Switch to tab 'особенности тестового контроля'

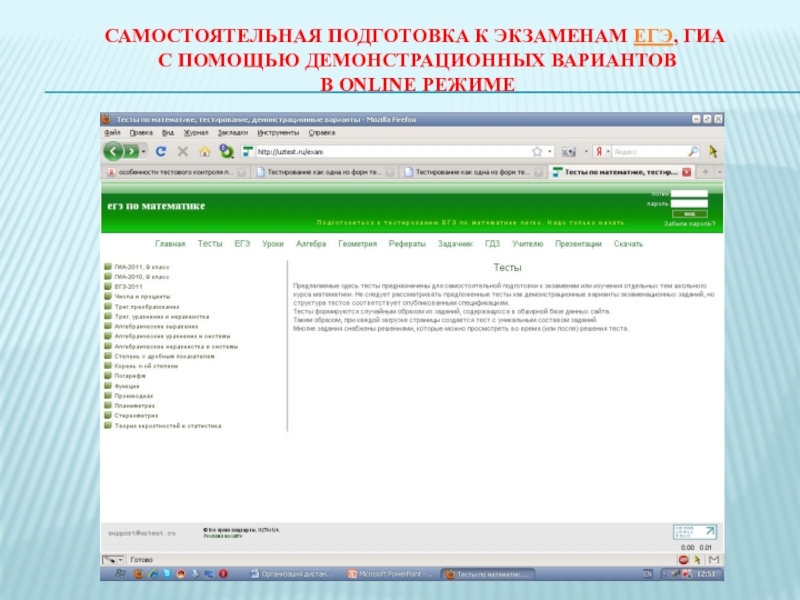[x=176, y=172]
